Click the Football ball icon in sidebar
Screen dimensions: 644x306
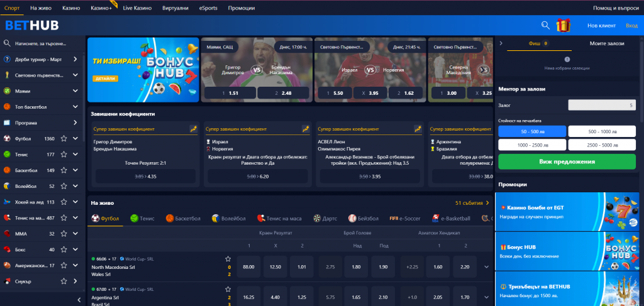tap(7, 138)
